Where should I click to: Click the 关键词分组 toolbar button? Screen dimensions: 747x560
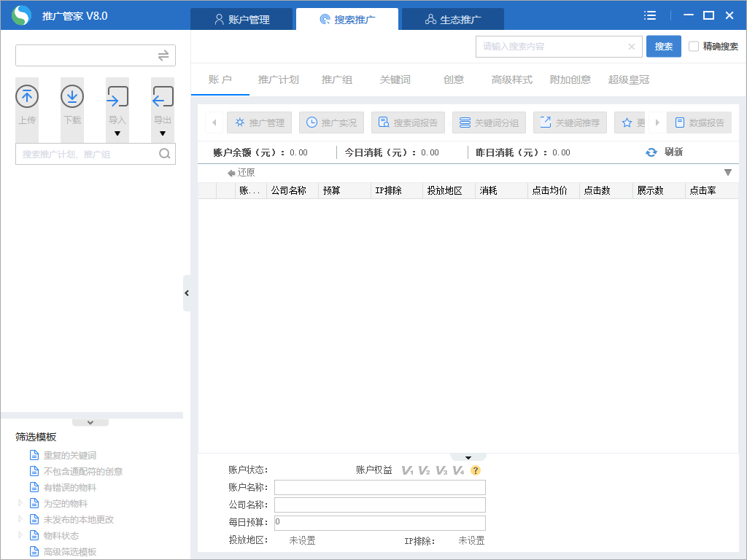point(489,122)
